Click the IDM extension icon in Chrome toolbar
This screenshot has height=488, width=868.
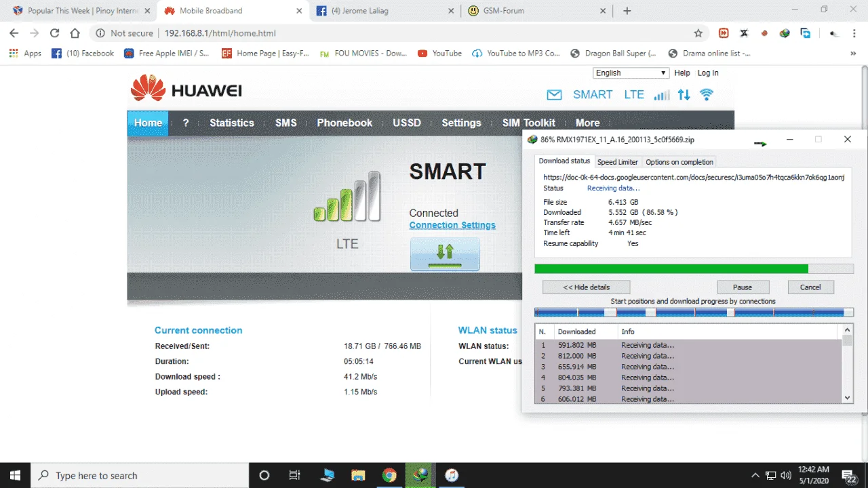pyautogui.click(x=785, y=33)
